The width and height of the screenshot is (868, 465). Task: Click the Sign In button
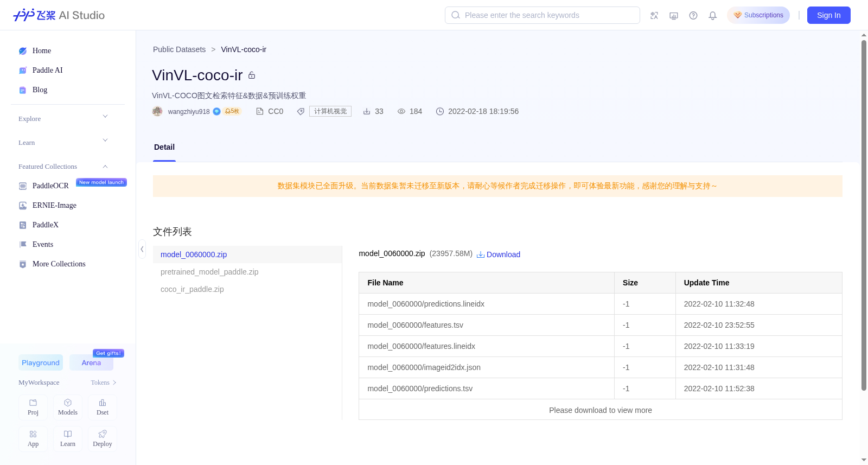pyautogui.click(x=829, y=15)
